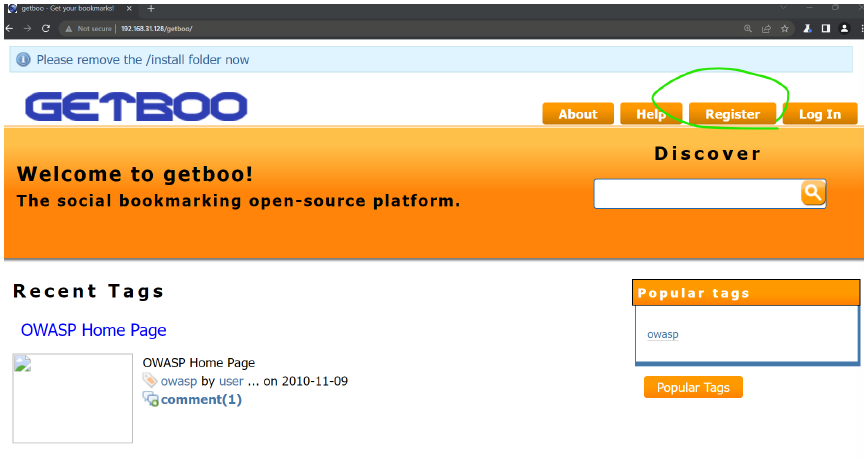
Task: Open the browser profile avatar icon
Action: pyautogui.click(x=844, y=28)
